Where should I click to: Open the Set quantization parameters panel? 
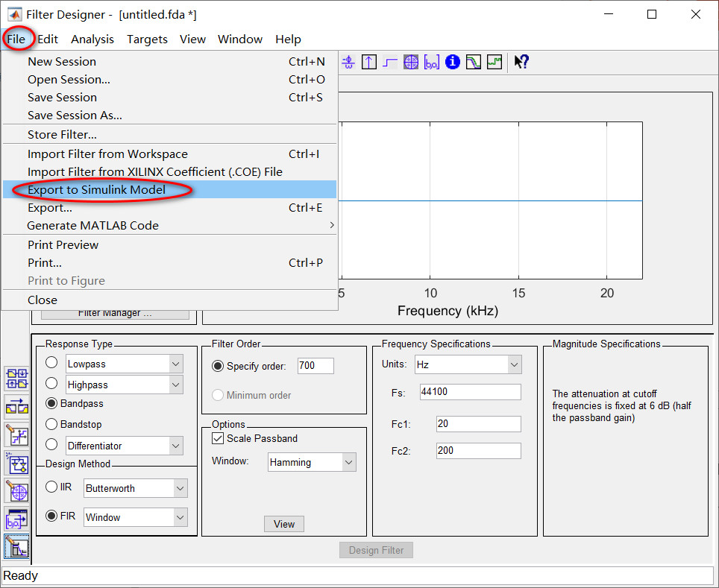coord(17,435)
